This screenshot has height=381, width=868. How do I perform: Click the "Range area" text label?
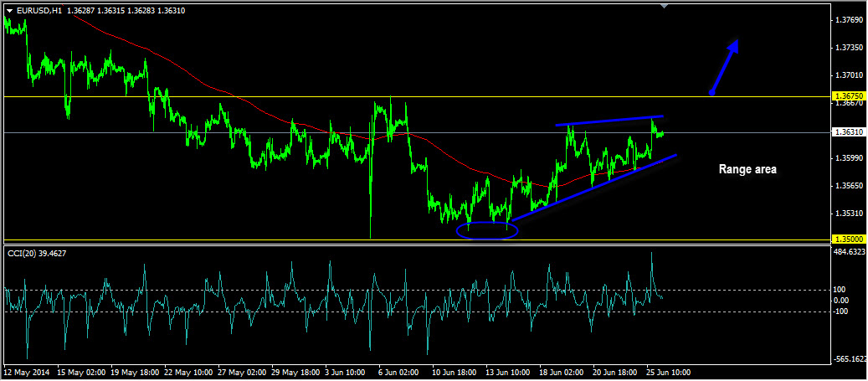pos(747,169)
